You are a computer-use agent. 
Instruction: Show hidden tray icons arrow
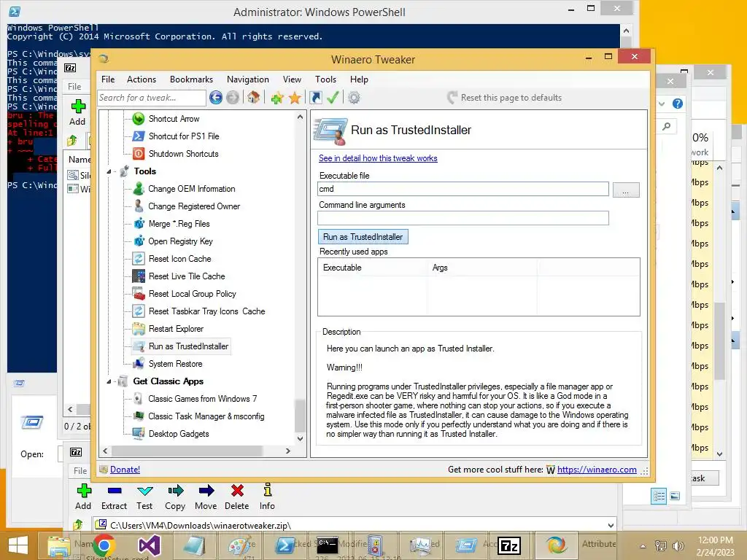[643, 546]
